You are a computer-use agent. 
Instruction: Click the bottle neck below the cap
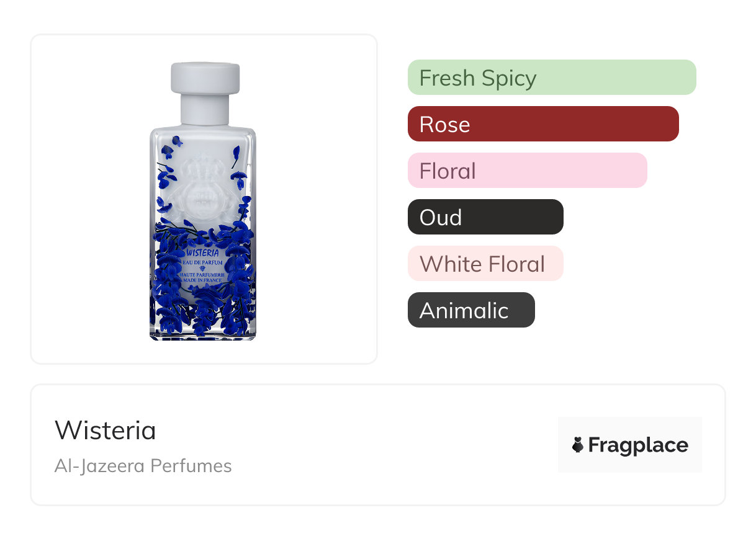click(205, 110)
